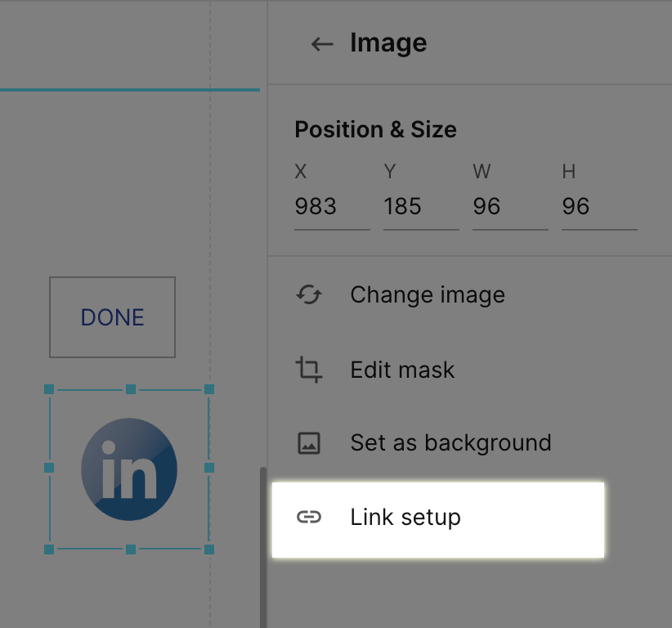Click the Link setup chain icon

click(309, 517)
